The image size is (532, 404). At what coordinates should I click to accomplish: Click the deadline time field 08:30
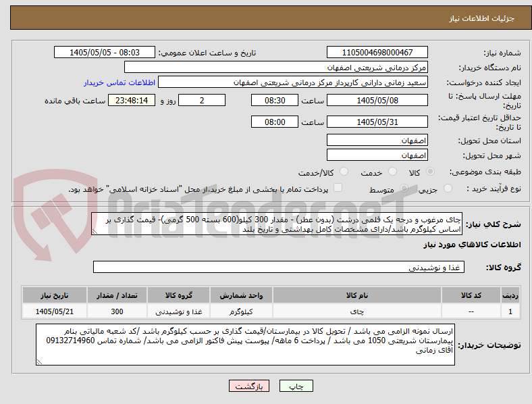[x=275, y=101]
